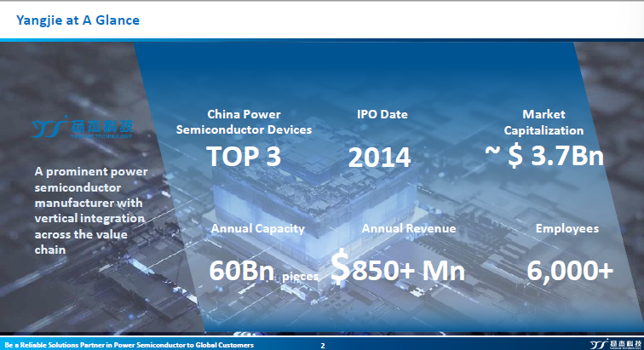The width and height of the screenshot is (644, 350).
Task: Select the '2014' value
Action: [379, 158]
